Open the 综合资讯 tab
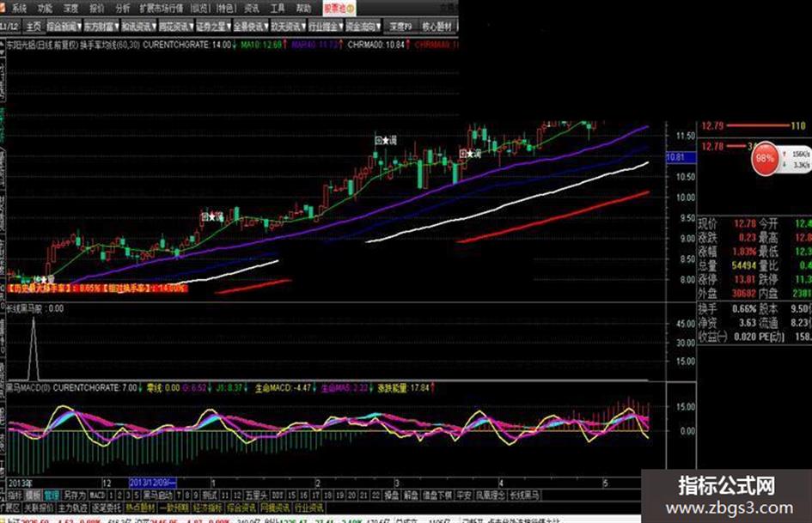The width and height of the screenshot is (812, 523). 241,508
